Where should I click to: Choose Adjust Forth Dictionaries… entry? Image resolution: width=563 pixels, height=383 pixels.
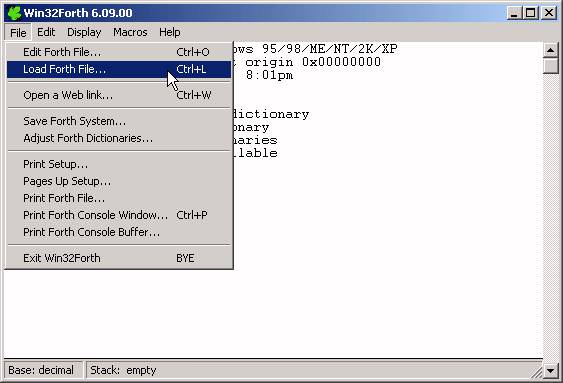tap(119, 138)
